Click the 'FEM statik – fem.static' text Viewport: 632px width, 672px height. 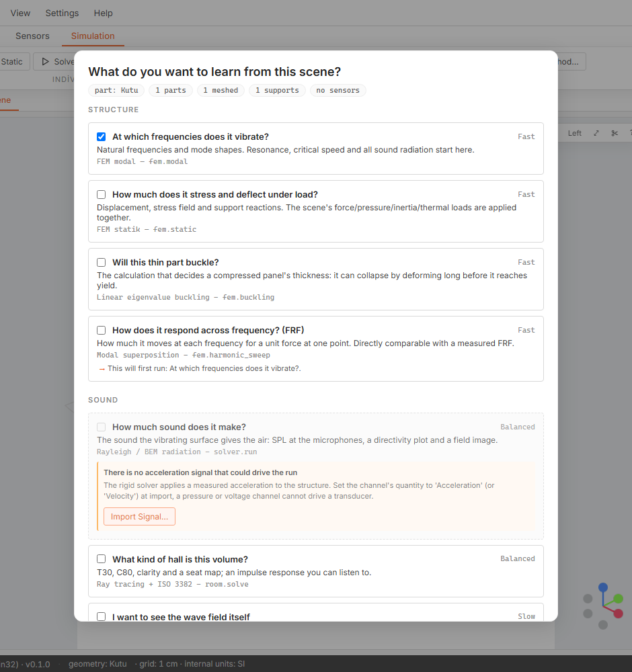click(147, 229)
